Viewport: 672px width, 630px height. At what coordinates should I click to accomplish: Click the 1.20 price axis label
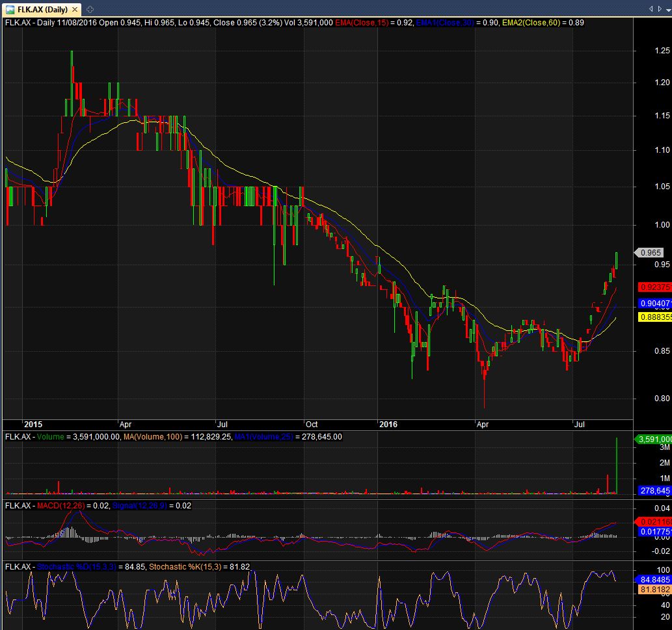pos(662,82)
